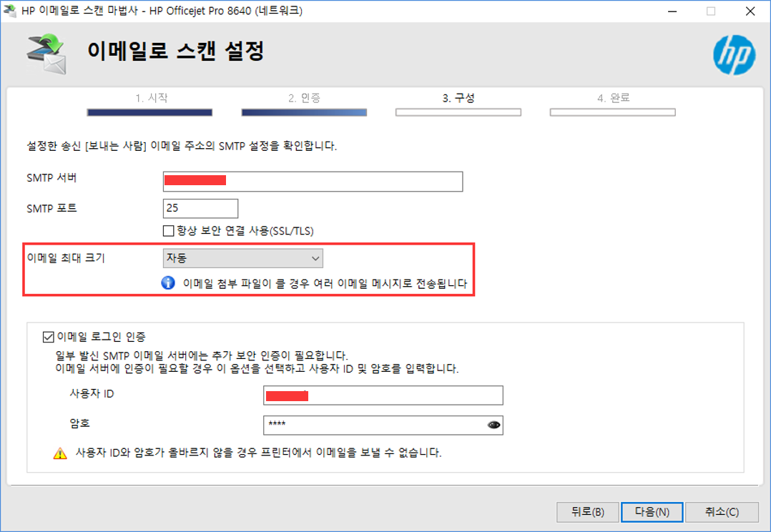The height and width of the screenshot is (532, 771).
Task: Click the SMTP settings confirmation instruction text
Action: tap(182, 146)
